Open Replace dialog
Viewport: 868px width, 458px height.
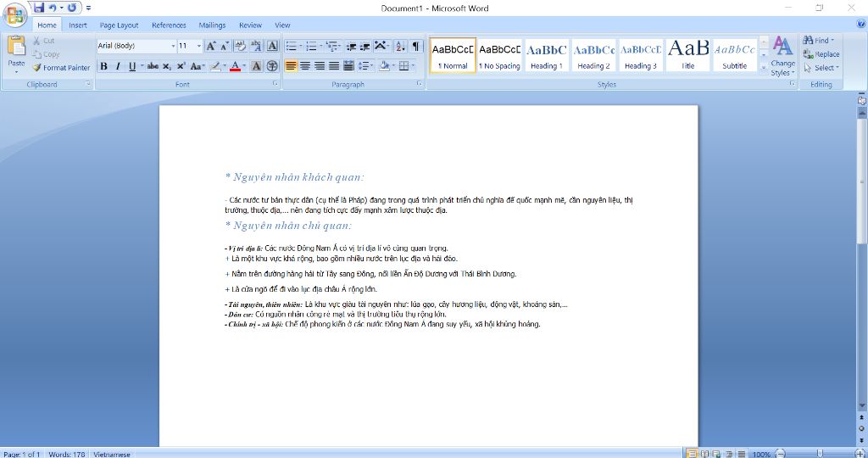(821, 54)
